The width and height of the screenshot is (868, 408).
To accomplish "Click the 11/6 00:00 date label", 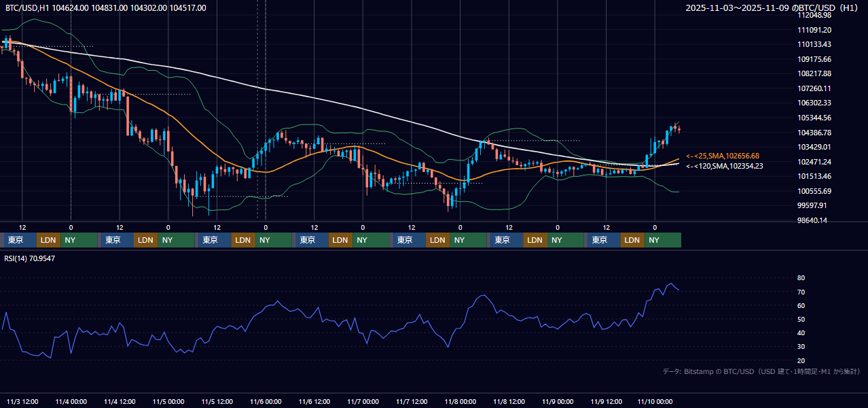I will (x=266, y=401).
